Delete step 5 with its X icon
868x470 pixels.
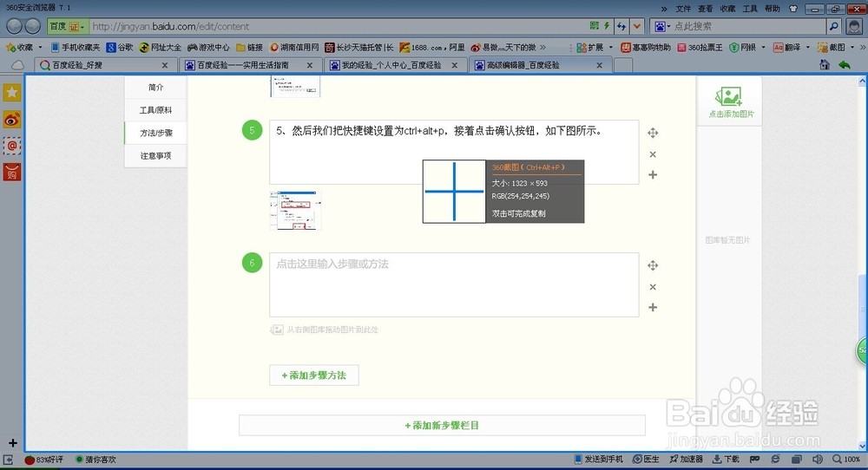(x=653, y=154)
